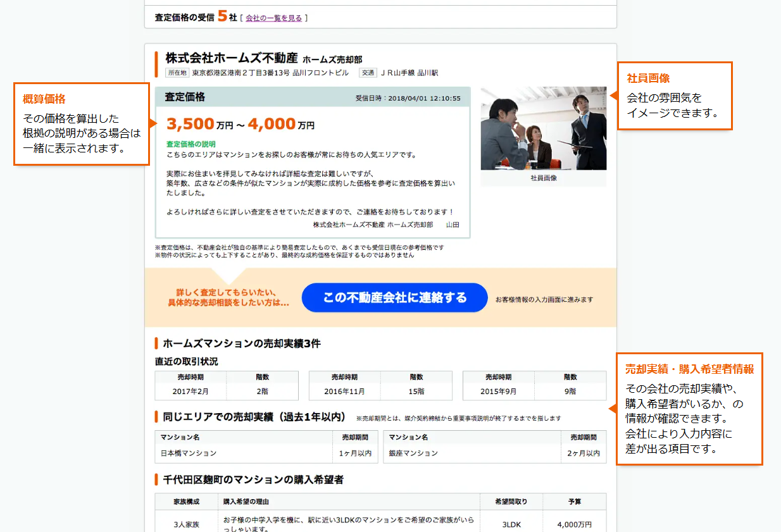Image resolution: width=781 pixels, height=532 pixels.
Task: Click the green 査定価格の説明 subheading
Action: 191,144
